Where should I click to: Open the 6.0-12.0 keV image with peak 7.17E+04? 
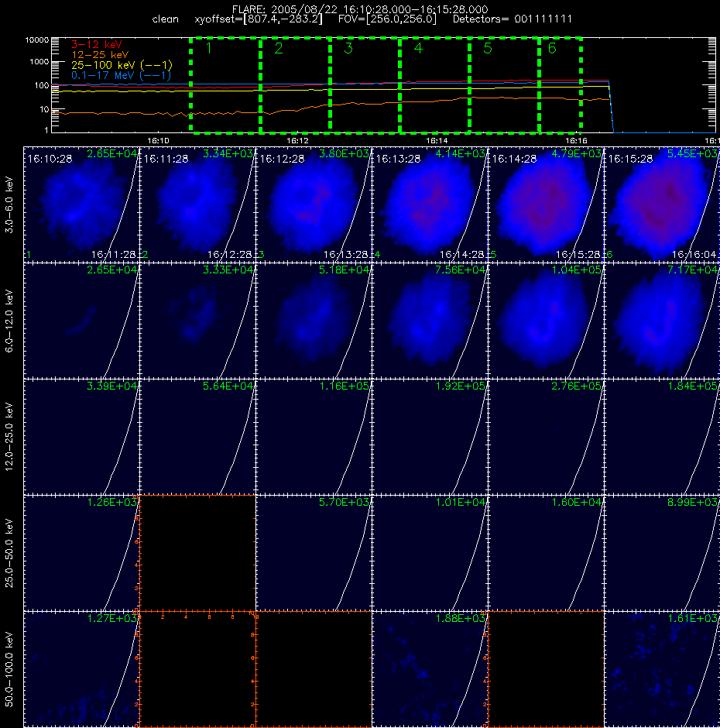pyautogui.click(x=662, y=321)
